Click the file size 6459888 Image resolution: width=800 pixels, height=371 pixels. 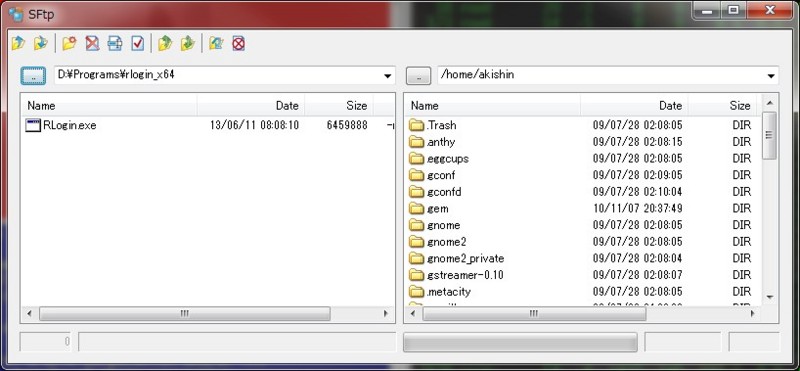click(347, 125)
